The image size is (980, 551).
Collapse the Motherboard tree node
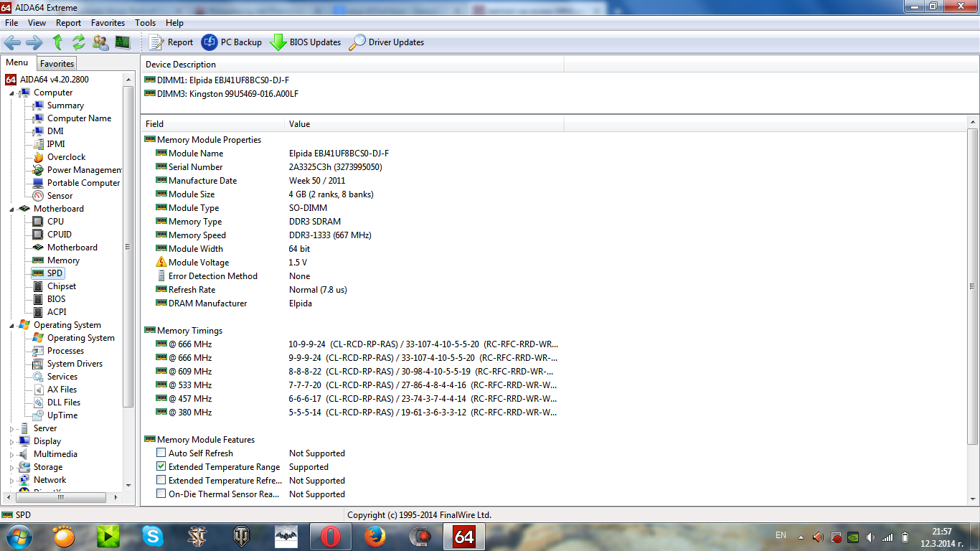(x=12, y=209)
